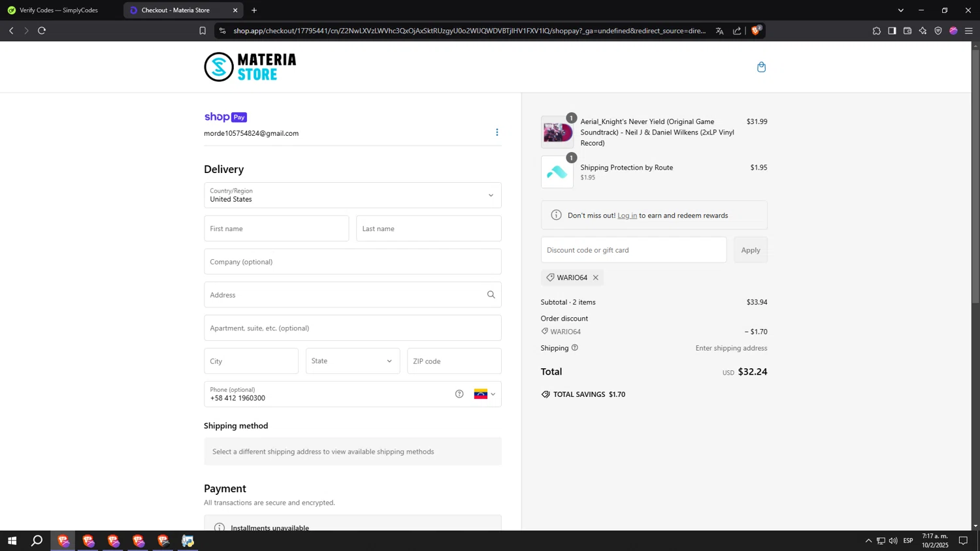This screenshot has width=980, height=551.
Task: Click the First name field
Action: coord(276,228)
